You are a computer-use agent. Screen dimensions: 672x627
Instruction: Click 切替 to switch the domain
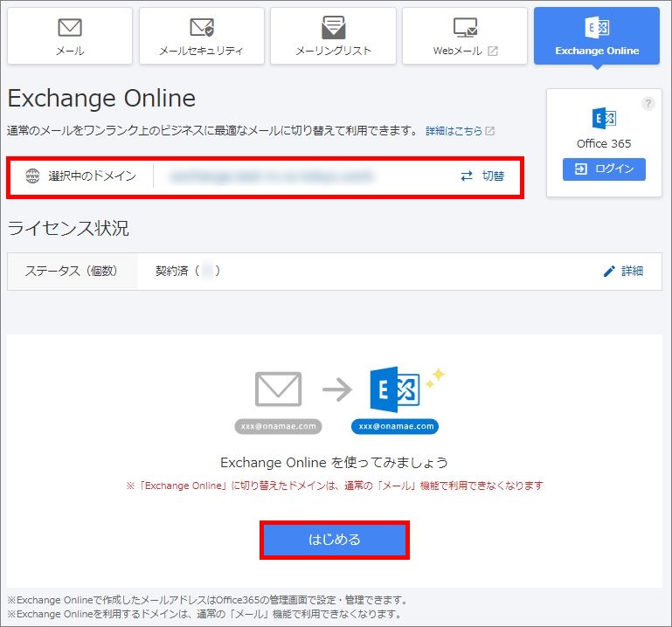pos(493,176)
